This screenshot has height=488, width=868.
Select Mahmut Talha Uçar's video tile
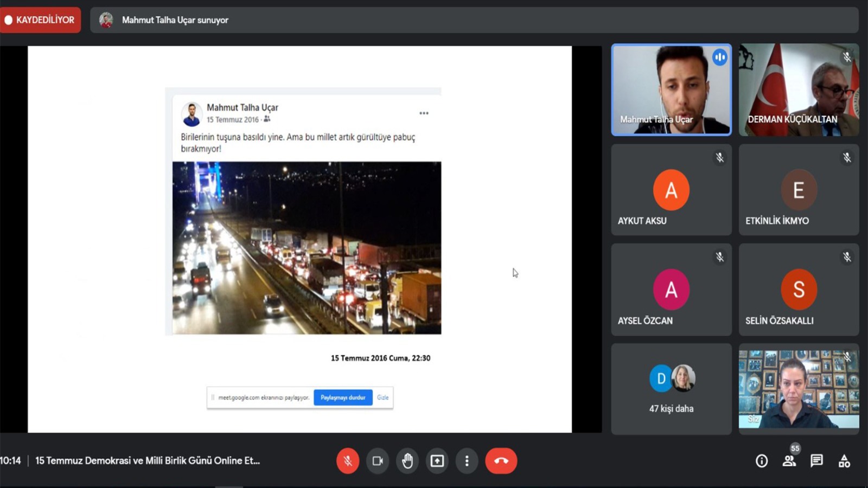[x=671, y=89]
